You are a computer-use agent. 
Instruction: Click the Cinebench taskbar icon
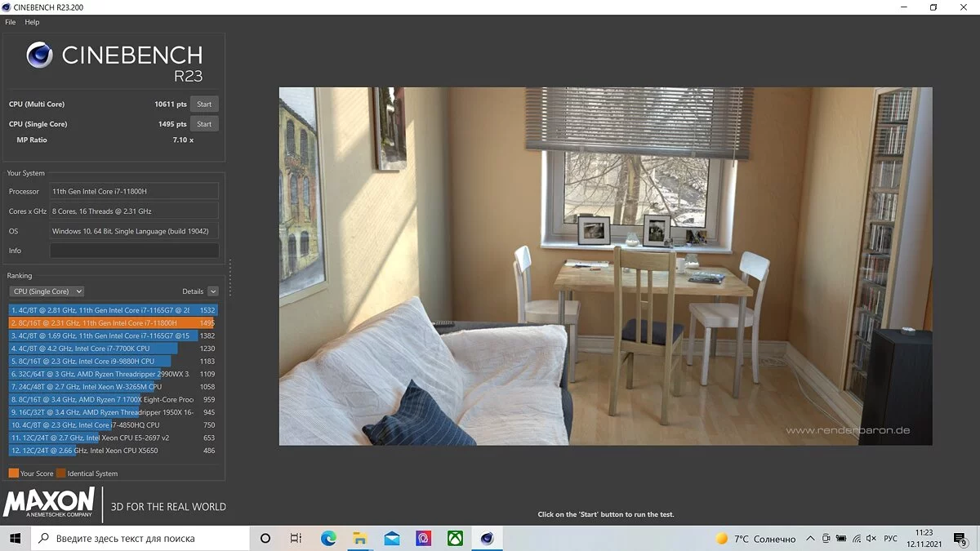[x=487, y=539]
